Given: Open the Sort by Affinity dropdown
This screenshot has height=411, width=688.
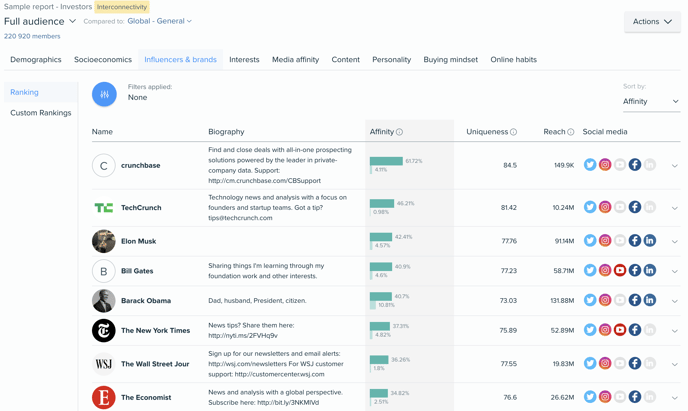Looking at the screenshot, I should tap(651, 101).
